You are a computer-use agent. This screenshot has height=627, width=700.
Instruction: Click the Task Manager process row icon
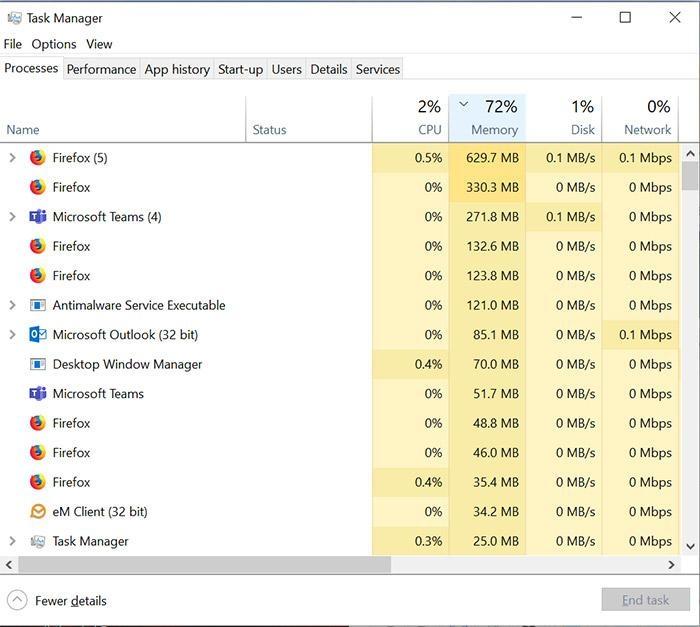pyautogui.click(x=38, y=541)
